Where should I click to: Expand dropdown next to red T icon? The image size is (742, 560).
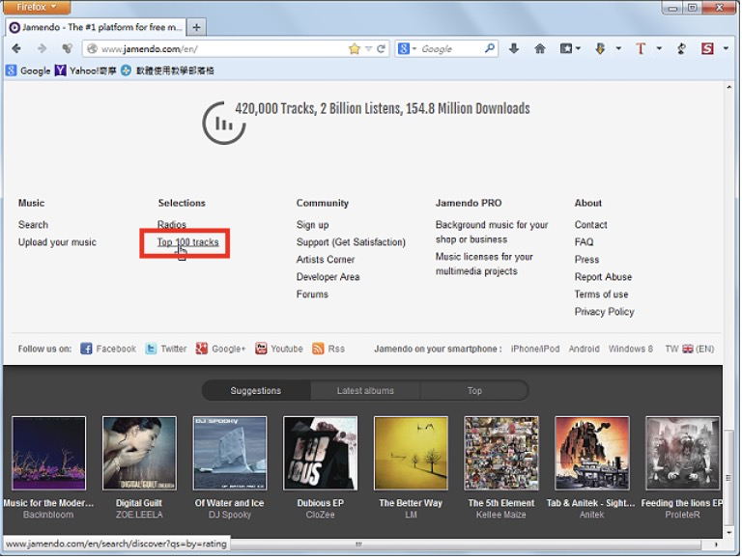(x=659, y=48)
